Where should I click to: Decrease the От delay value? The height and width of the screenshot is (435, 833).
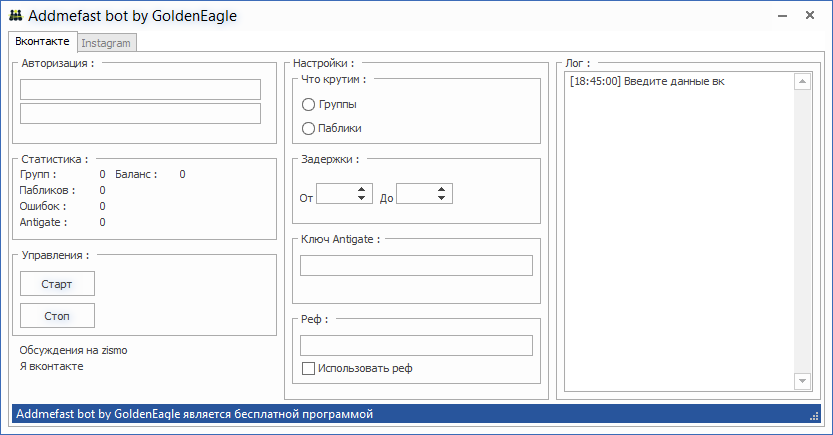click(x=361, y=198)
